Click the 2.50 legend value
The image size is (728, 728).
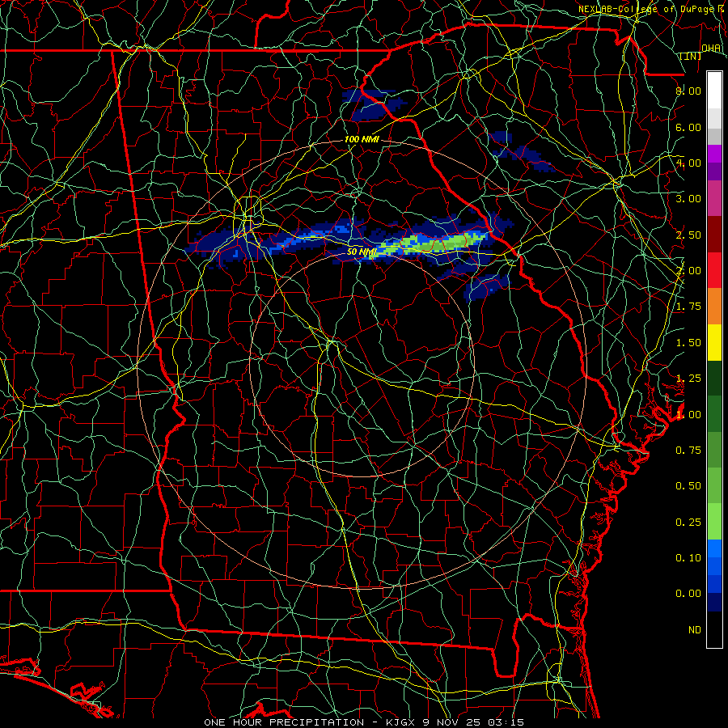click(x=688, y=235)
